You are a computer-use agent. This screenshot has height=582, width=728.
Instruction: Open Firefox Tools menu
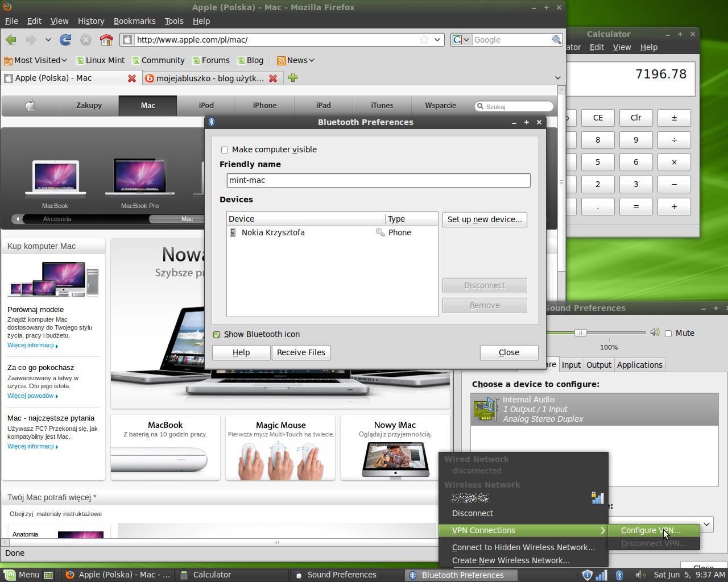pos(174,21)
